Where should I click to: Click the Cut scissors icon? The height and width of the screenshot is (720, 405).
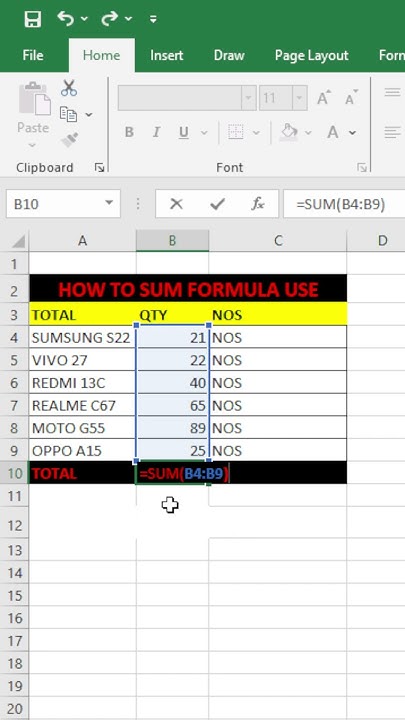[69, 88]
